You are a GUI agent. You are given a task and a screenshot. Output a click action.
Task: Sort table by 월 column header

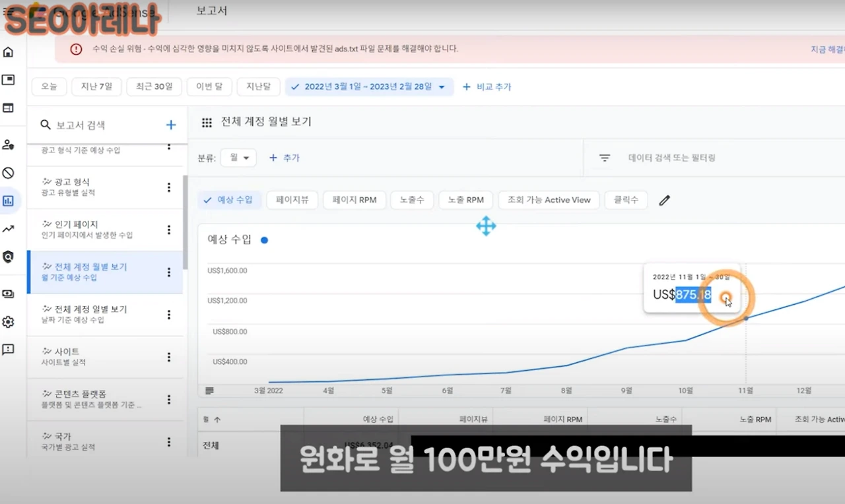[x=212, y=419]
